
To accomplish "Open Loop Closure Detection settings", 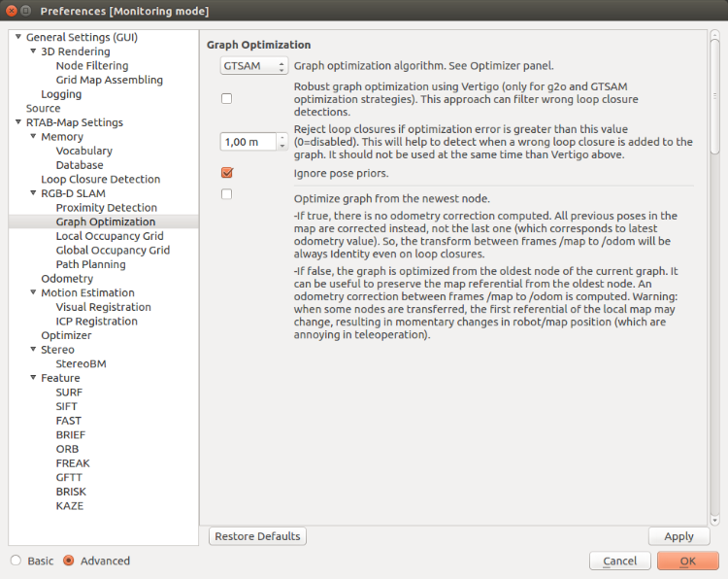I will (100, 180).
